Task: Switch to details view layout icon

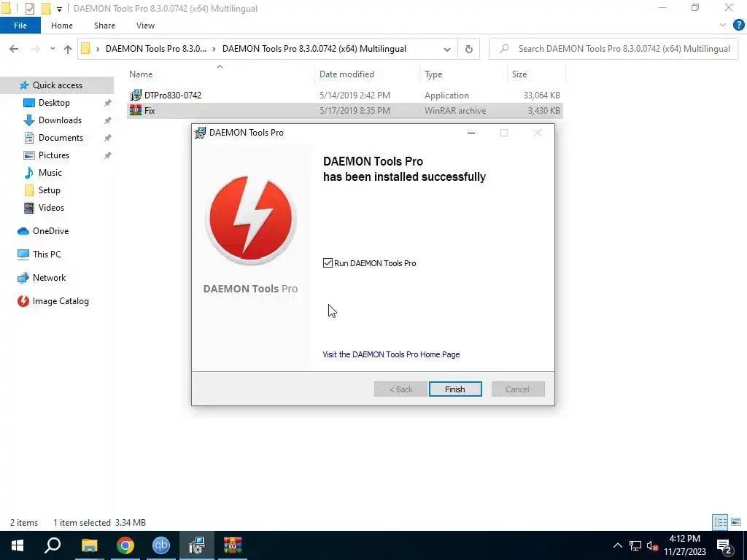Action: 720,522
